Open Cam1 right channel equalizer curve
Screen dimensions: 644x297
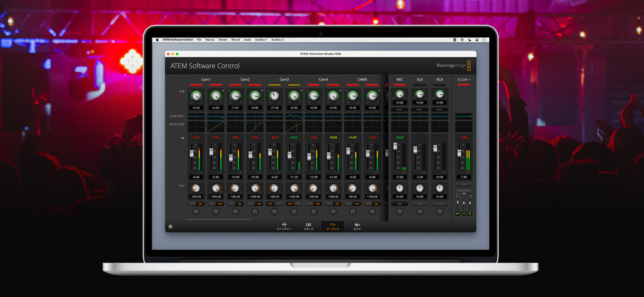click(215, 116)
